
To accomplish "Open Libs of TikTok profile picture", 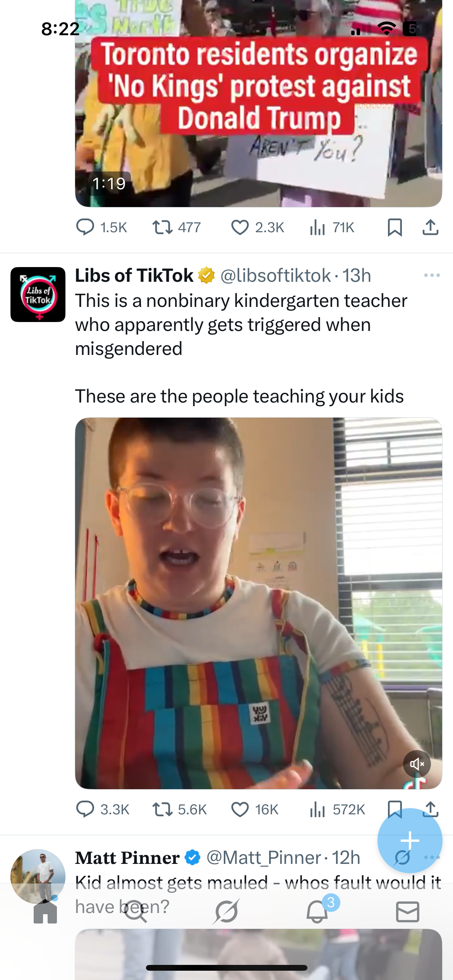I will pos(38,295).
